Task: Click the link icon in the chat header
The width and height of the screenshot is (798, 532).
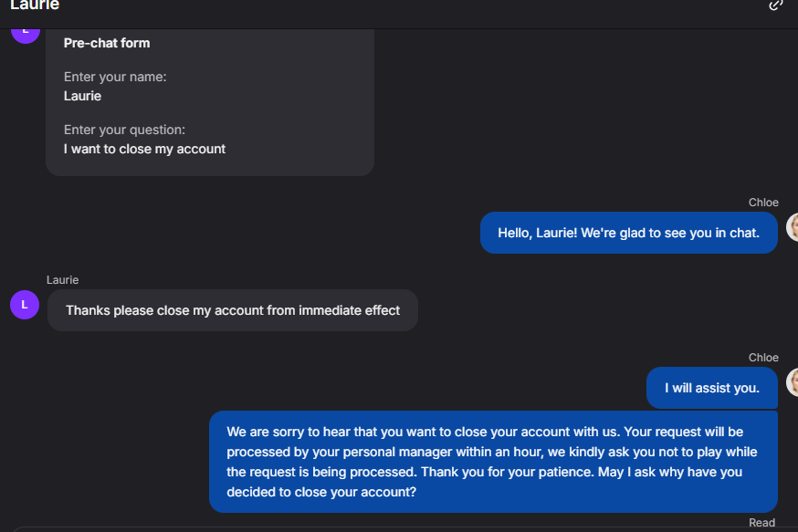Action: click(776, 5)
